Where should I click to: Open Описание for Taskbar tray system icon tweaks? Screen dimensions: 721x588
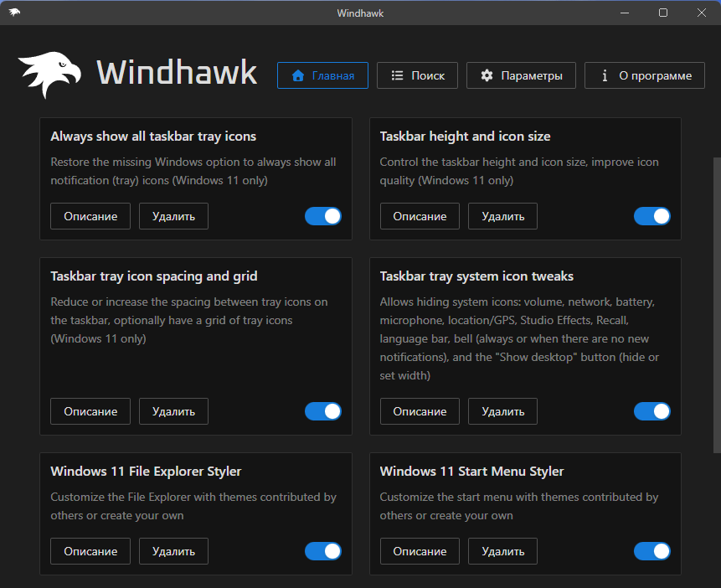pos(420,411)
